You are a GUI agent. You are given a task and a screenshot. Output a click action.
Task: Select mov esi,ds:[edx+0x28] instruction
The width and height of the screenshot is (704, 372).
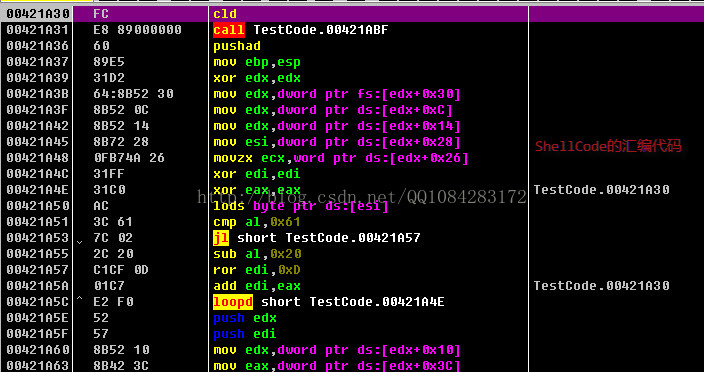[337, 142]
